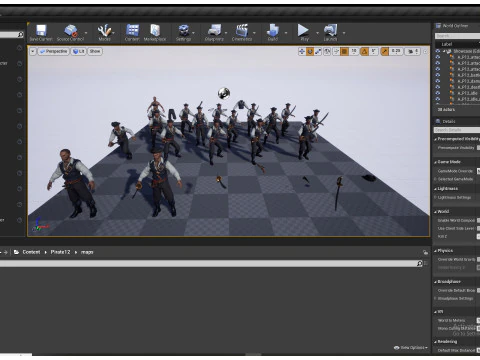Click the Content breadcrumb folder
Image resolution: width=480 pixels, height=360 pixels.
pyautogui.click(x=31, y=252)
